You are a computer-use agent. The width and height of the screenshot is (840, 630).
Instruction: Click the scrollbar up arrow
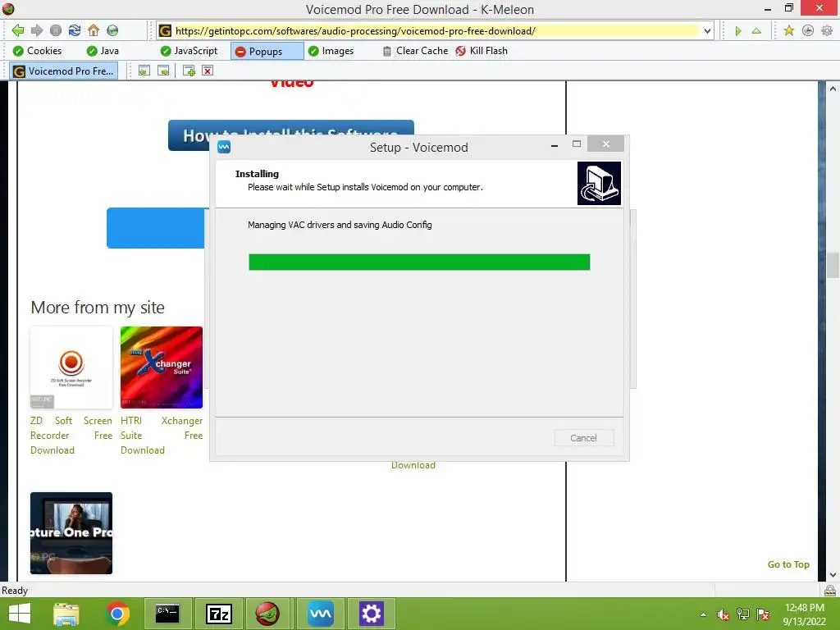tap(833, 89)
